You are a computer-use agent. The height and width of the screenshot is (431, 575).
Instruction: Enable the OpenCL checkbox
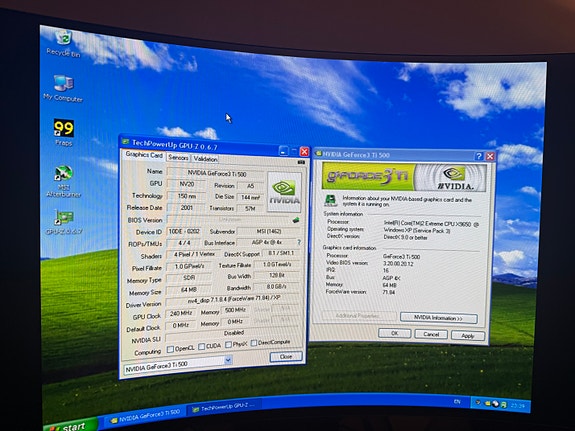170,349
